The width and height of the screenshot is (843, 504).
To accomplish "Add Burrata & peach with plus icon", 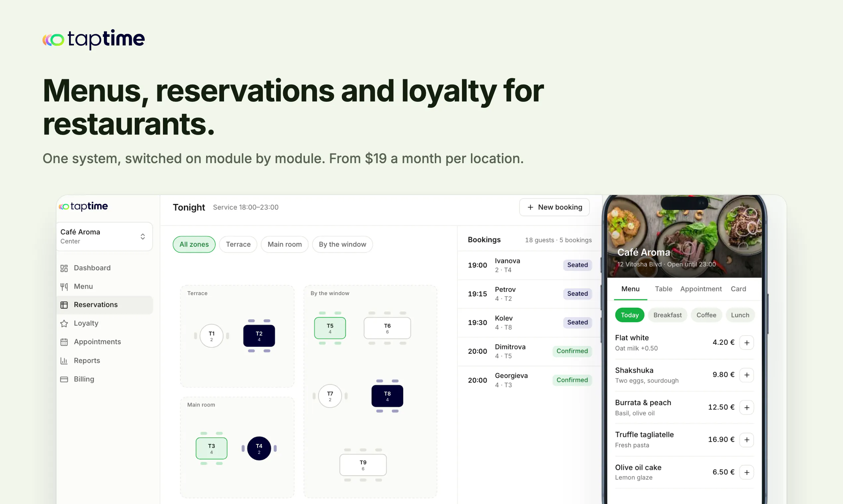I will tap(746, 408).
